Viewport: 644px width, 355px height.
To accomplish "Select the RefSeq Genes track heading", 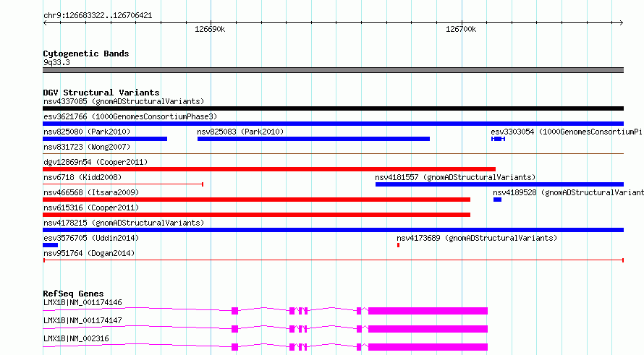I will click(x=73, y=294).
